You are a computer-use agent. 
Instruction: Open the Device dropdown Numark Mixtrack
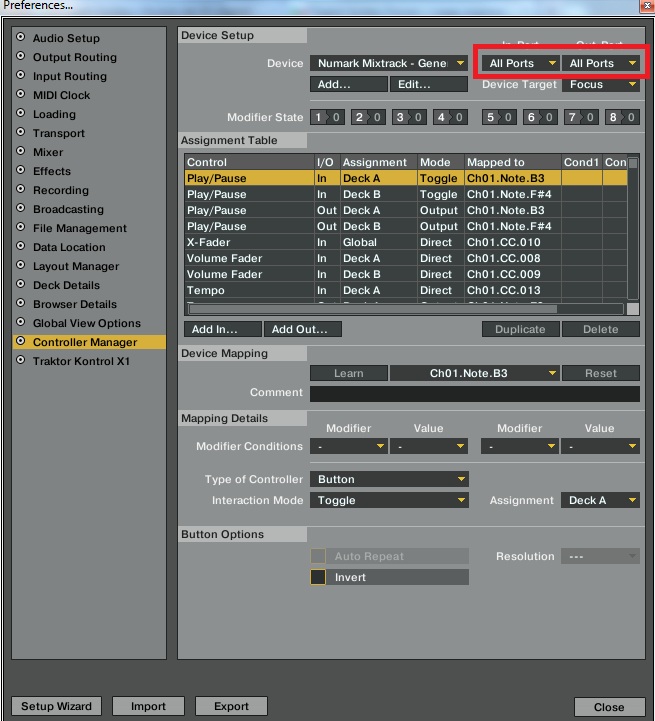click(389, 63)
